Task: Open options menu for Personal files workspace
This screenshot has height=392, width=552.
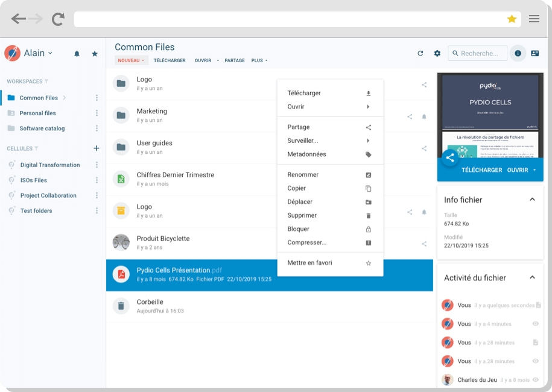Action: click(x=97, y=113)
